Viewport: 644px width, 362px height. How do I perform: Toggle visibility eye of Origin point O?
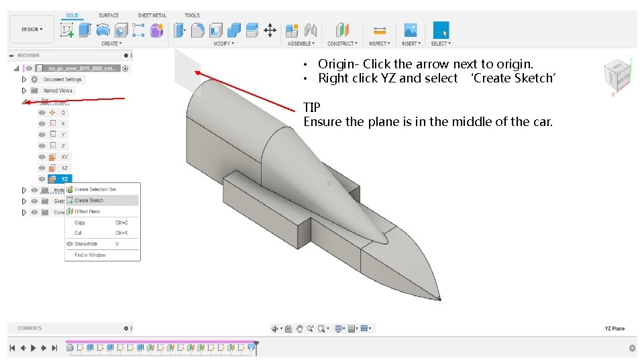pyautogui.click(x=42, y=113)
